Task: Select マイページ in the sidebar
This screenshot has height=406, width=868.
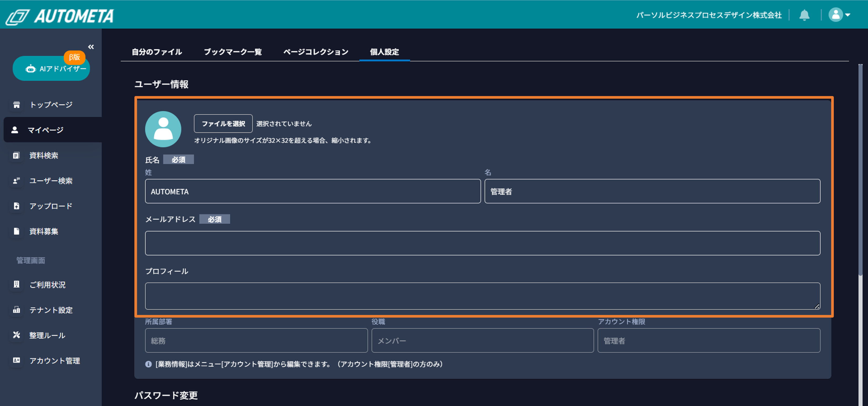Action: (53, 130)
